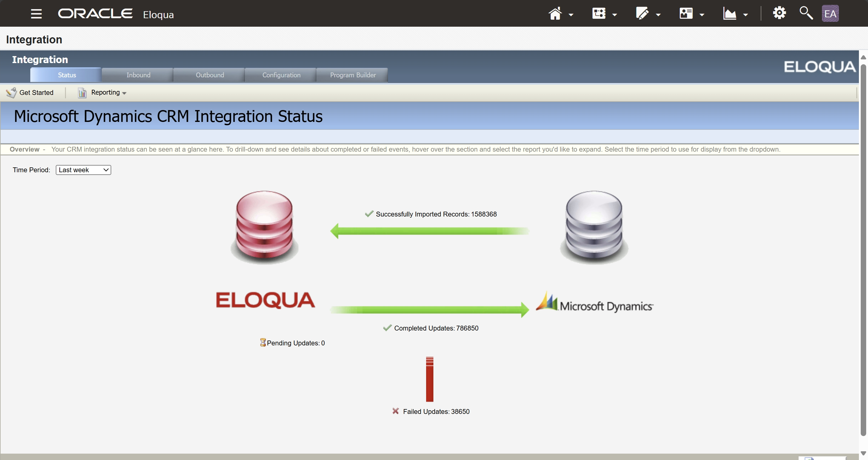Viewport: 868px width, 460px height.
Task: Click the Analytics chart icon
Action: 729,14
